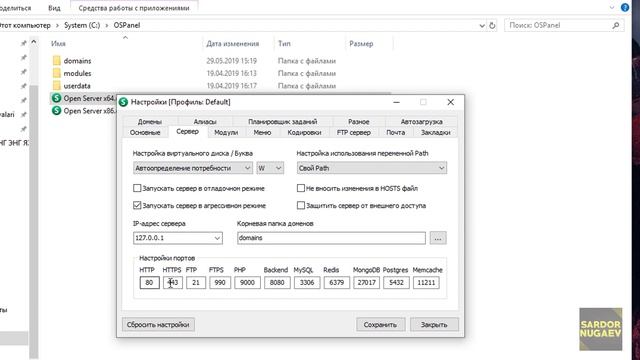The height and width of the screenshot is (360, 640).
Task: Click the Сохранить button
Action: 380,325
